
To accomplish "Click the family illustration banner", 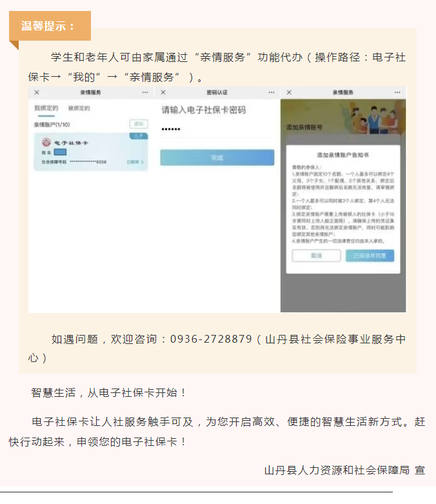I will click(x=343, y=117).
